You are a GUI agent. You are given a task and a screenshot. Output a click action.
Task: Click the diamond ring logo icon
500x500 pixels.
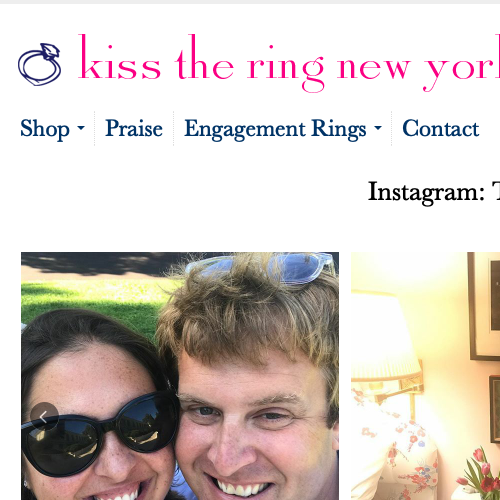click(x=40, y=64)
